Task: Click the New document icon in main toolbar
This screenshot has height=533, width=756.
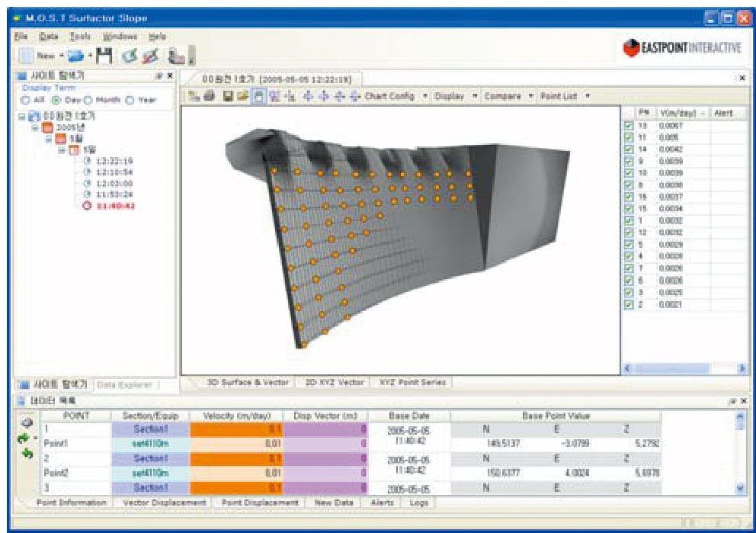Action: click(26, 56)
